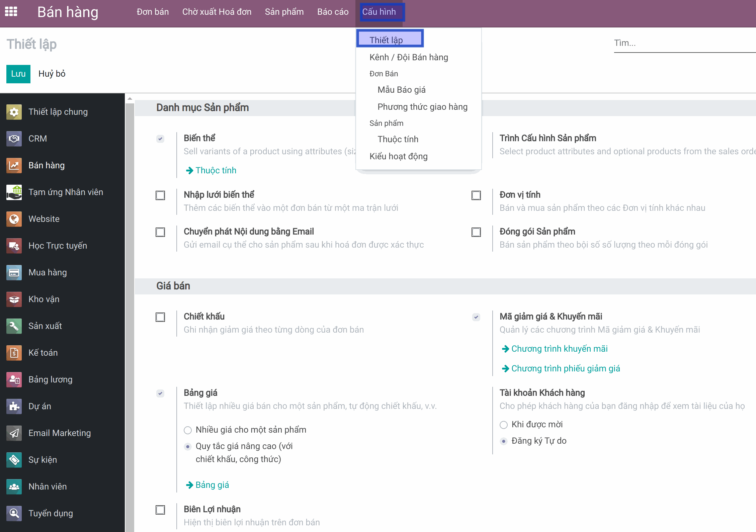Select Nhiều giá cho một sản phẩm radio
This screenshot has height=532, width=756.
[188, 430]
